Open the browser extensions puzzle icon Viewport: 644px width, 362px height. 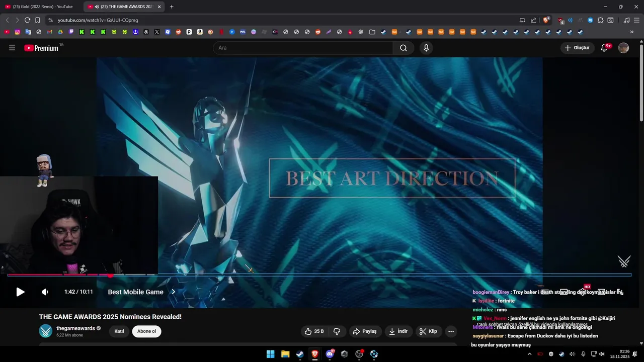pos(600,20)
